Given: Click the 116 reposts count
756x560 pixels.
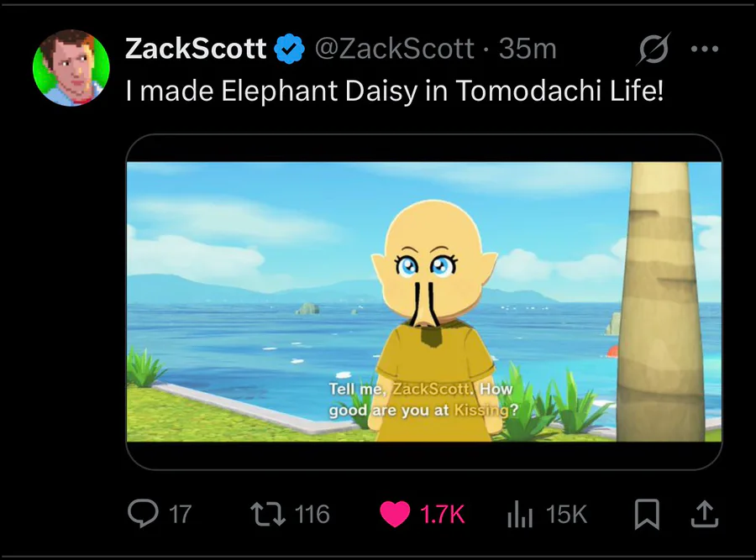Looking at the screenshot, I should pos(312,514).
